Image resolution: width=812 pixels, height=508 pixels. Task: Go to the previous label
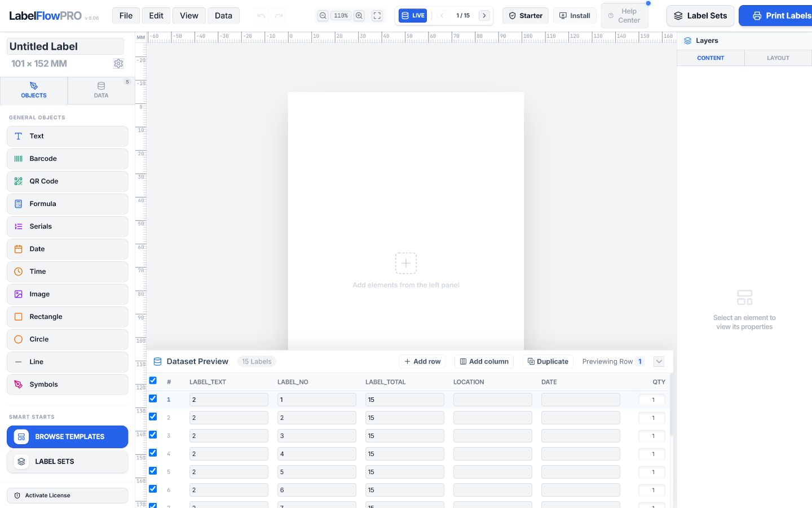tap(442, 16)
